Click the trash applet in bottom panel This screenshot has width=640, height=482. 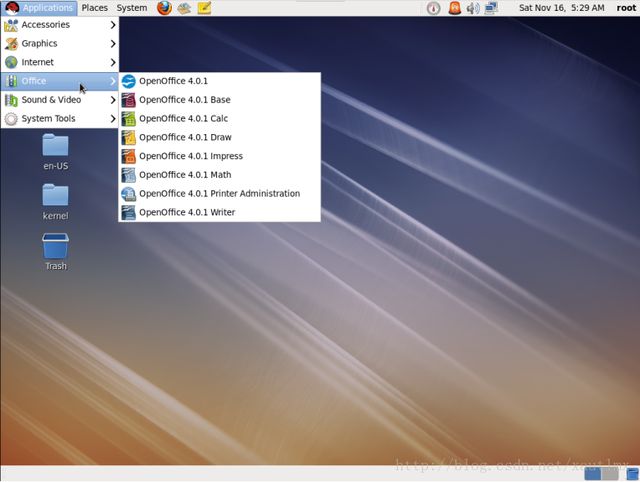click(632, 473)
